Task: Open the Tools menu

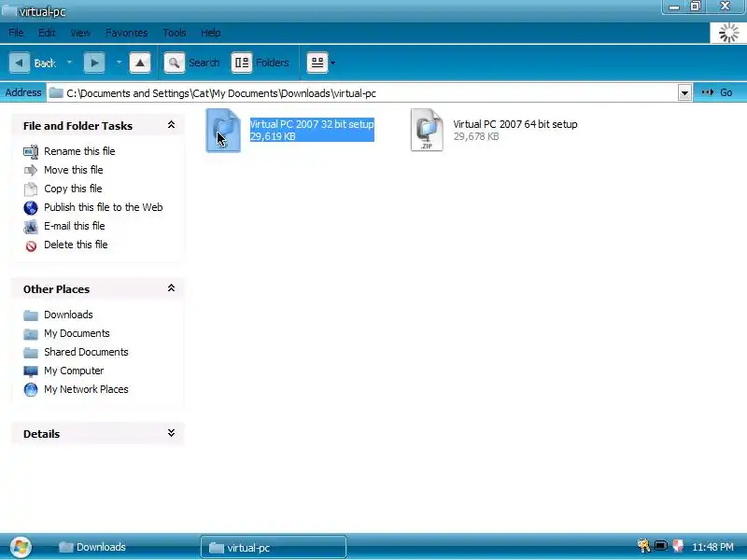Action: point(174,33)
